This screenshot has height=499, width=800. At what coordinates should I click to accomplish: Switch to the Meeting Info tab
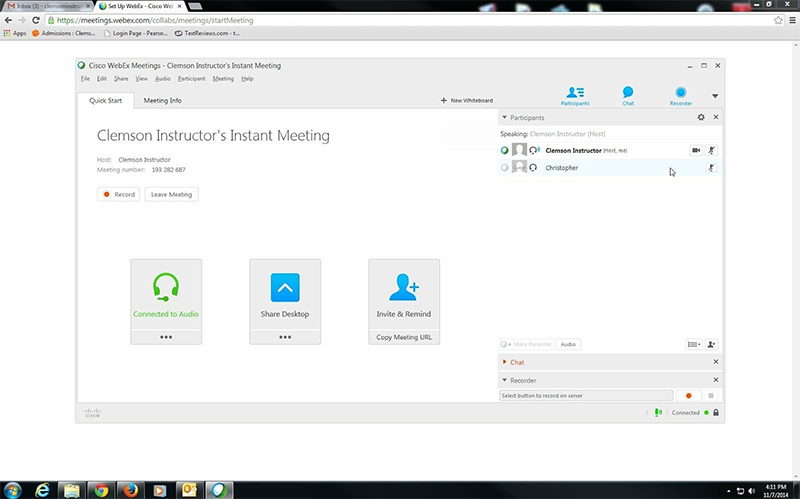(x=162, y=101)
